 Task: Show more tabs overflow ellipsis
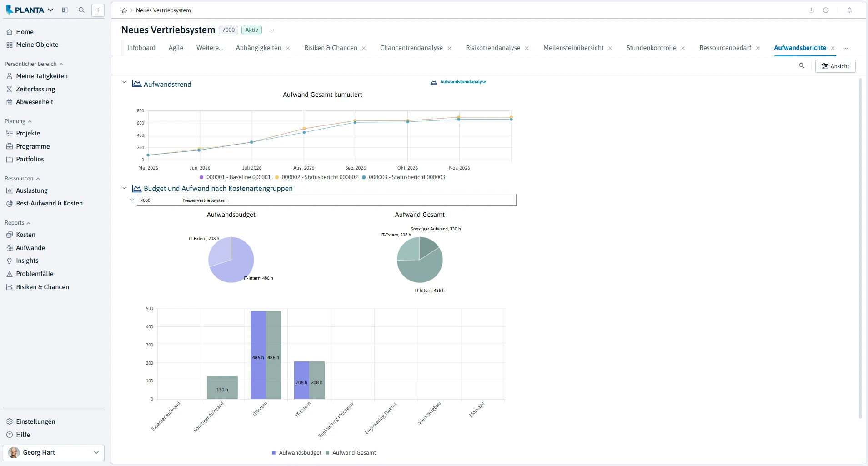(x=846, y=48)
